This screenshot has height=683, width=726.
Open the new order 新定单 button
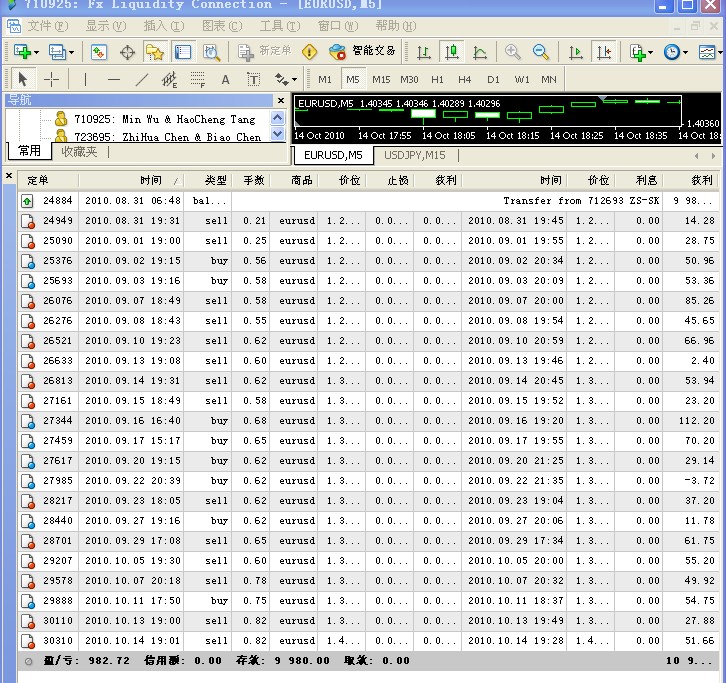(264, 51)
